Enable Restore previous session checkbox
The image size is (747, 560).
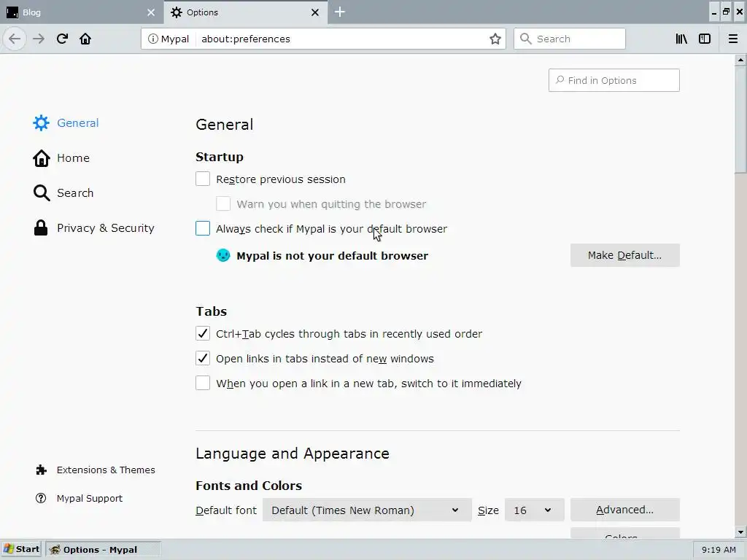click(x=203, y=179)
